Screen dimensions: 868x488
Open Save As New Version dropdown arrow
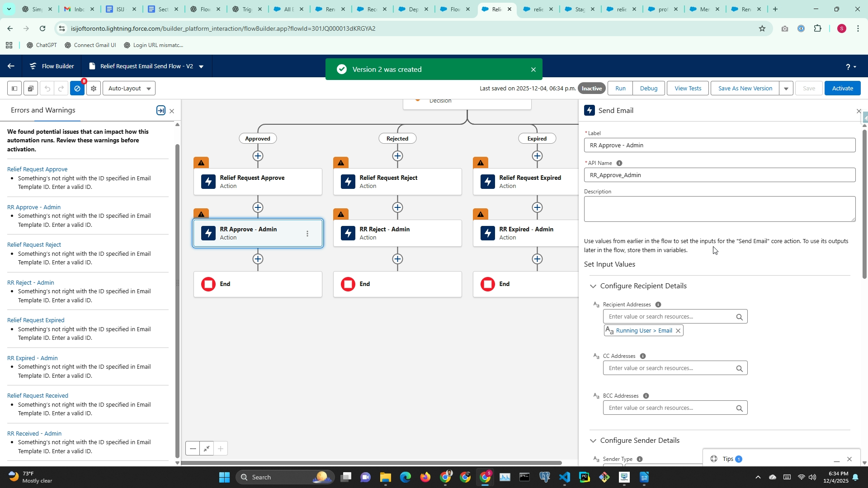pos(786,89)
